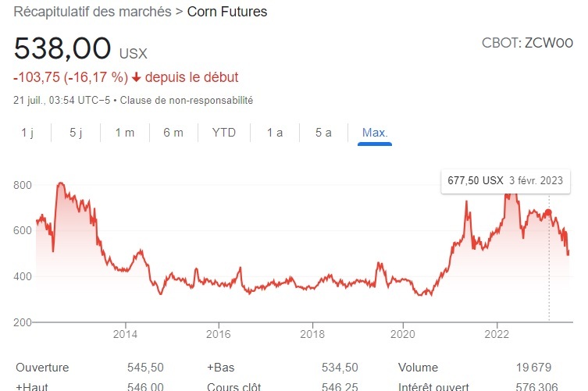Click the 2020 x-axis year label
Image resolution: width=588 pixels, height=391 pixels.
403,335
